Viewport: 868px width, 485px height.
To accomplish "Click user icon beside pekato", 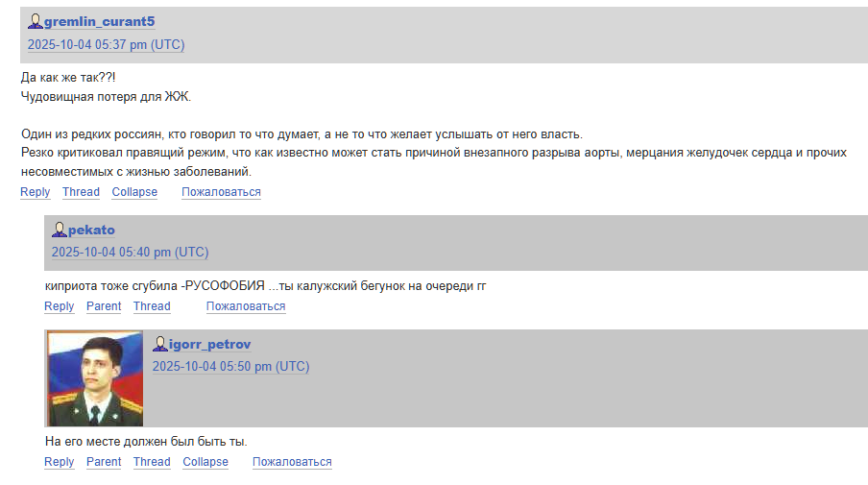I will pos(60,230).
